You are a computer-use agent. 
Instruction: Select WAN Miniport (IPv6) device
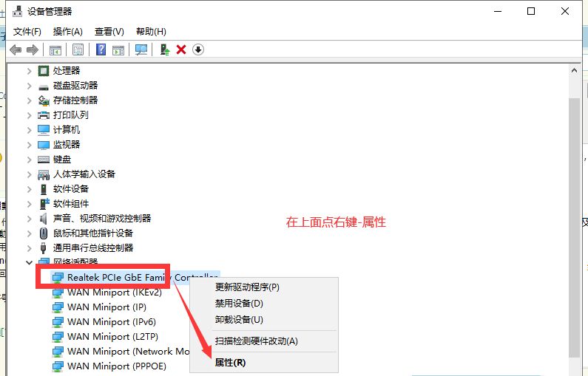(111, 322)
